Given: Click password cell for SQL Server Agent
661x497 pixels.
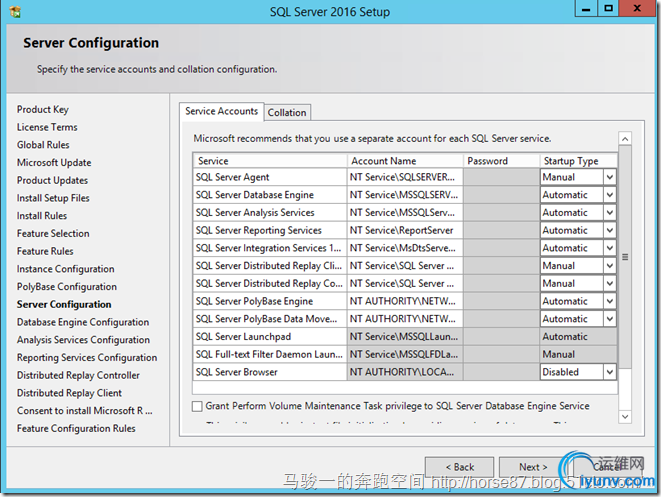Looking at the screenshot, I should [x=501, y=177].
